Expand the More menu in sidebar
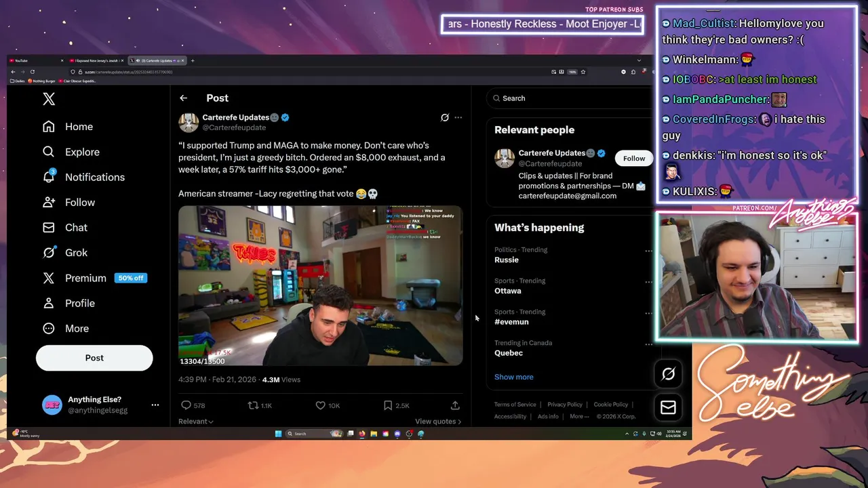The height and width of the screenshot is (488, 868). (65, 328)
